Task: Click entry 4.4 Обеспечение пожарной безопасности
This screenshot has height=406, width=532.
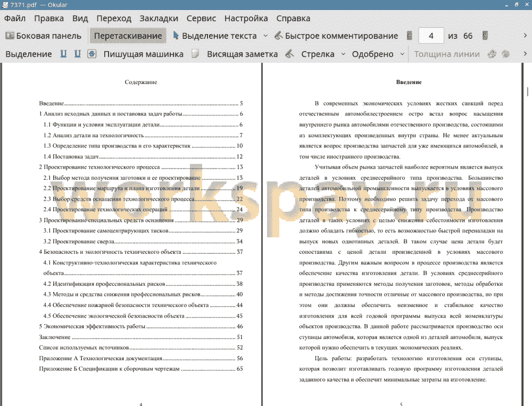Action: click(x=143, y=305)
